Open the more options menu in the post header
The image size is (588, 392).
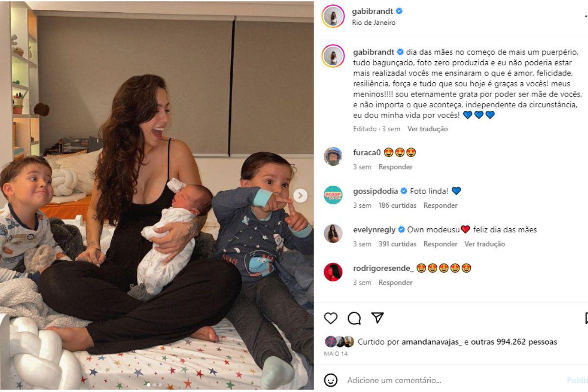[x=586, y=16]
